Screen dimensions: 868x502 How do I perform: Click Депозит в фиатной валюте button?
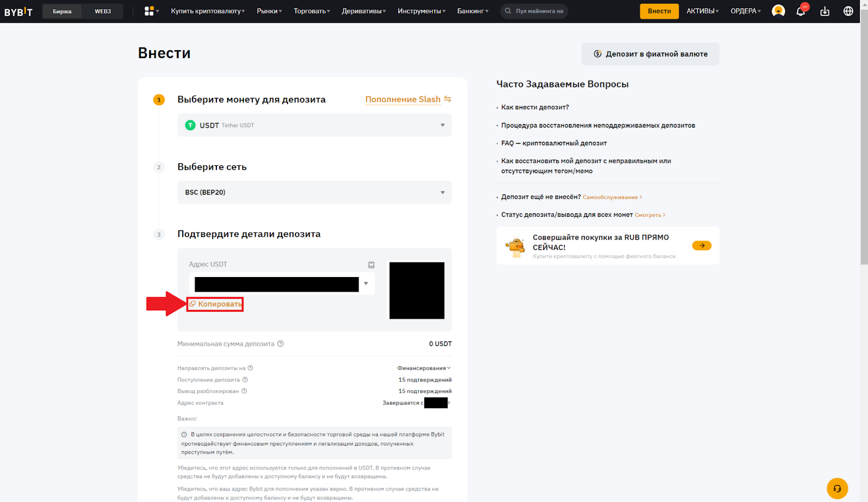click(650, 54)
